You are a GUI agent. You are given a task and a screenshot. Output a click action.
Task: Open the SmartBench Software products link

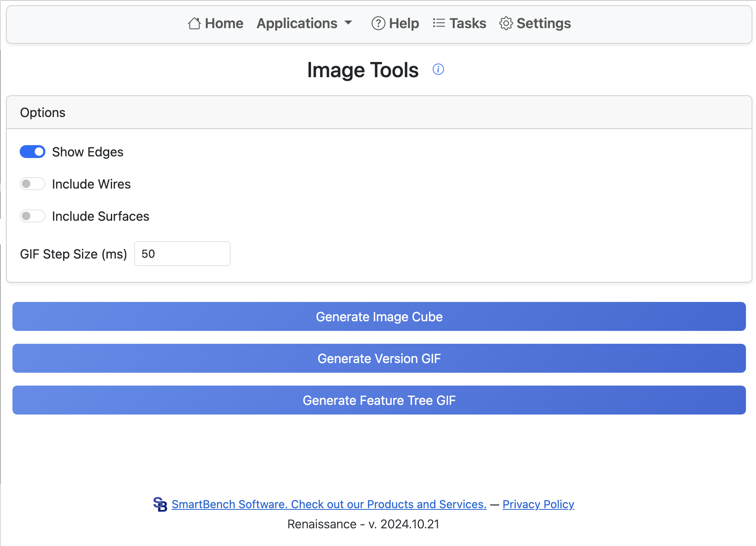coord(329,504)
